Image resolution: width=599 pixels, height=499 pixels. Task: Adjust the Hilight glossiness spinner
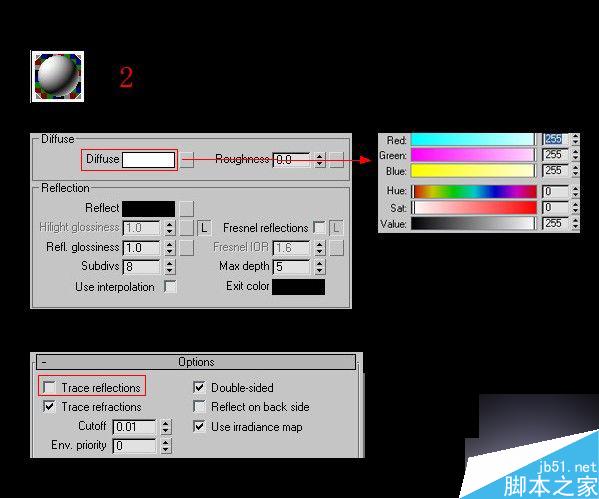coord(170,228)
